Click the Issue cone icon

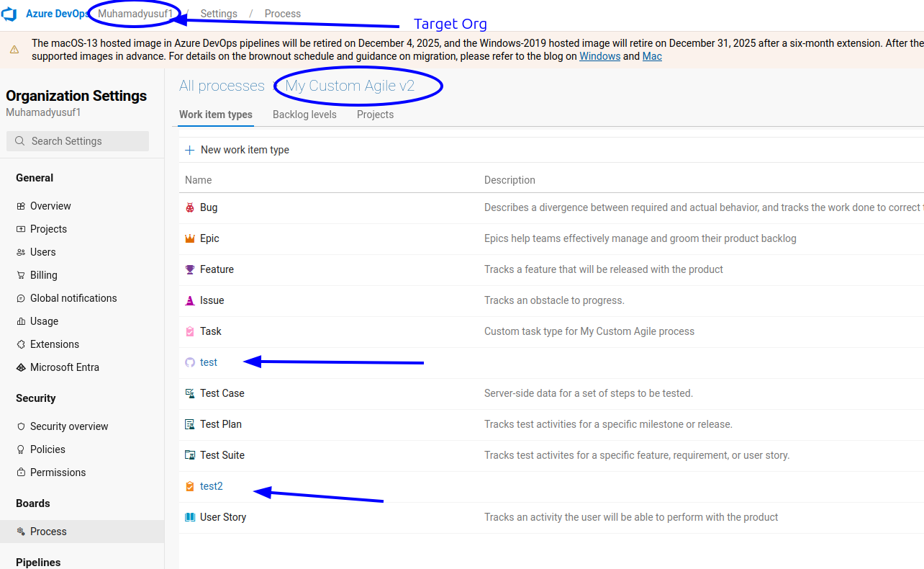[x=190, y=300]
